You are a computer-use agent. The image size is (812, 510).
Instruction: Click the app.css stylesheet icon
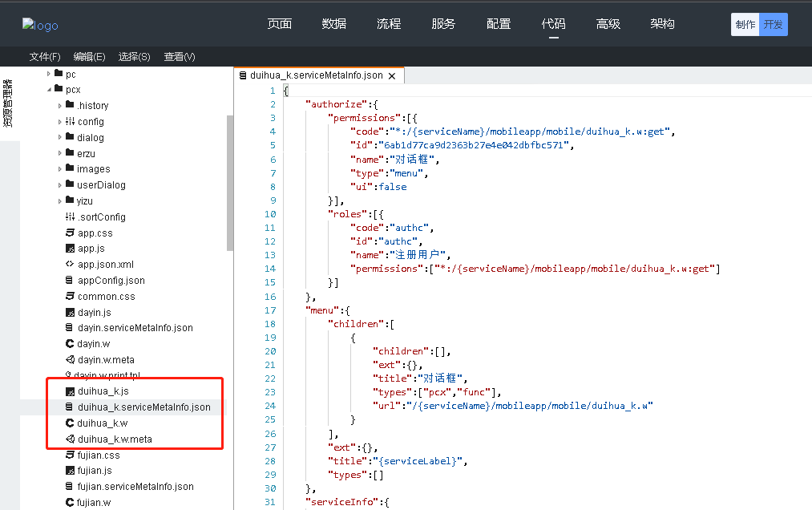[70, 233]
